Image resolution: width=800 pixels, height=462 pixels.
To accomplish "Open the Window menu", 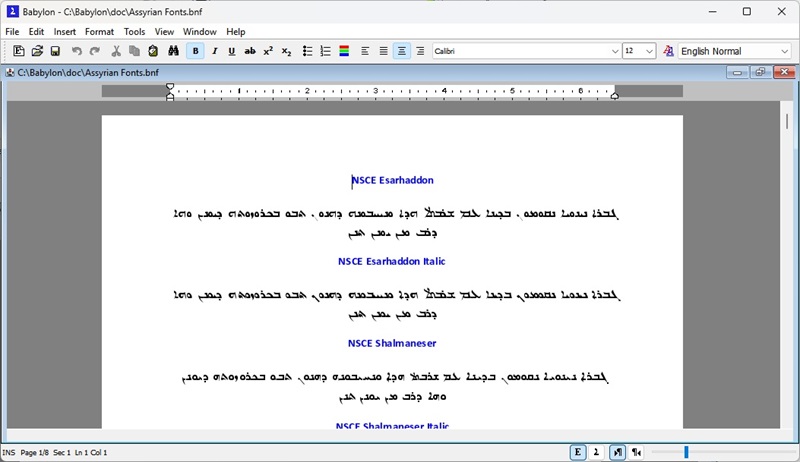I will (200, 32).
